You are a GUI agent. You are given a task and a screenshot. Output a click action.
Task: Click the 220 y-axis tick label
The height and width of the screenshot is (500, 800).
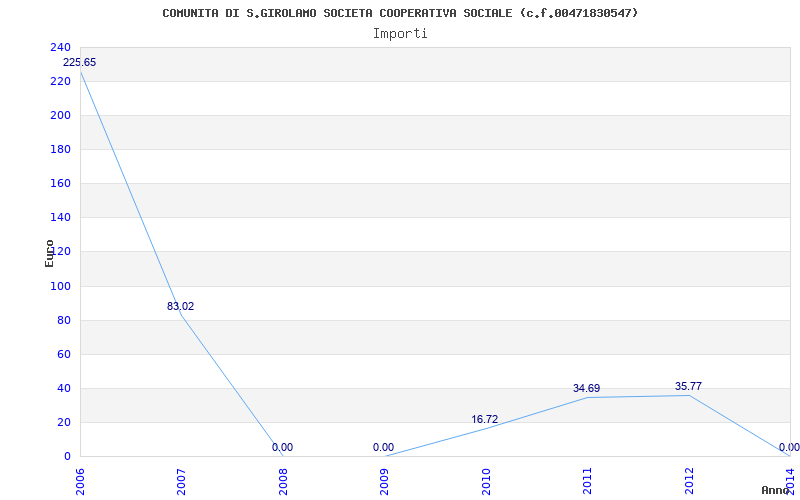click(x=60, y=81)
